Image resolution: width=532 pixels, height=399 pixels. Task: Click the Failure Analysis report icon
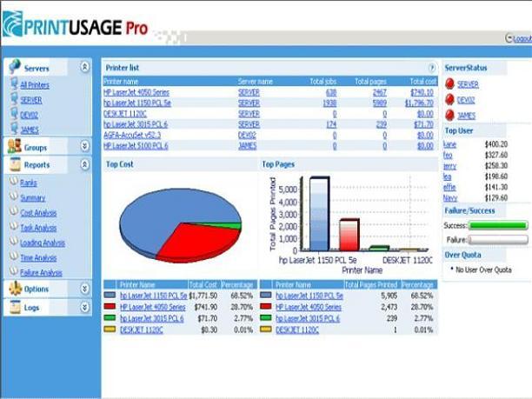(13, 270)
